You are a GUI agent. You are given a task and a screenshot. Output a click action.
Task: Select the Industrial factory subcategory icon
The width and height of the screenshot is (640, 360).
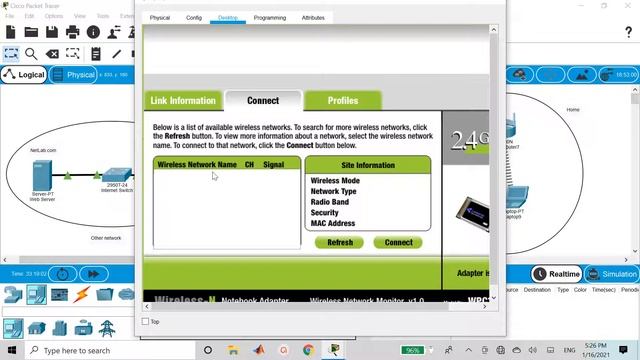[83, 329]
